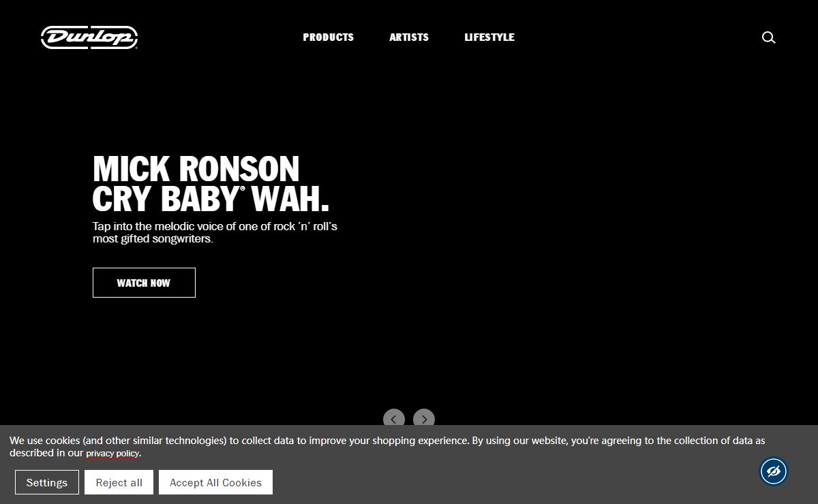Toggle the privacy eye icon button

pyautogui.click(x=774, y=471)
